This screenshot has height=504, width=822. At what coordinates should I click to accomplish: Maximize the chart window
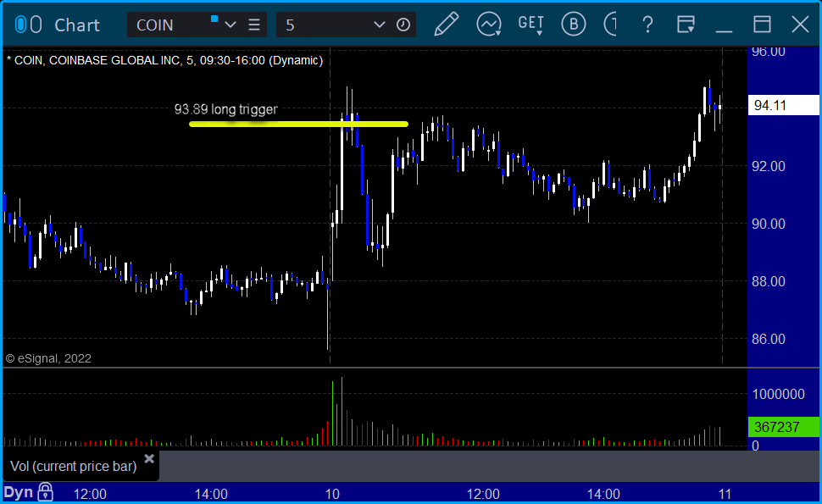[x=762, y=25]
